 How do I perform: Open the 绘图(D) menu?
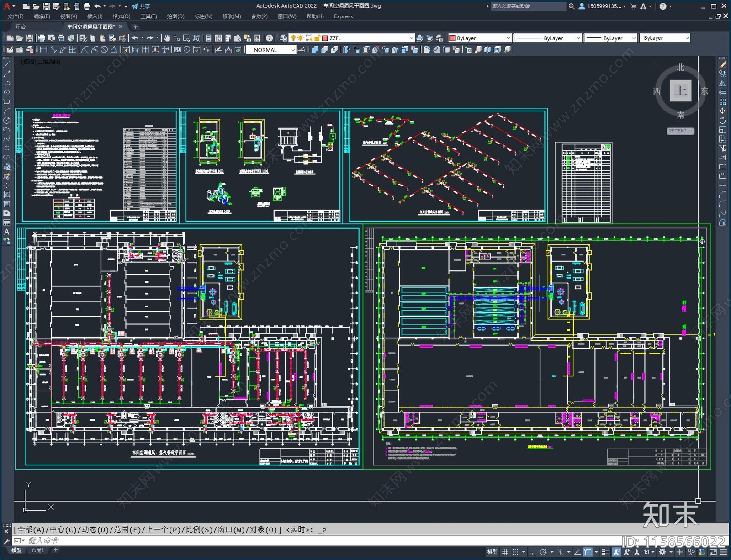(x=175, y=16)
